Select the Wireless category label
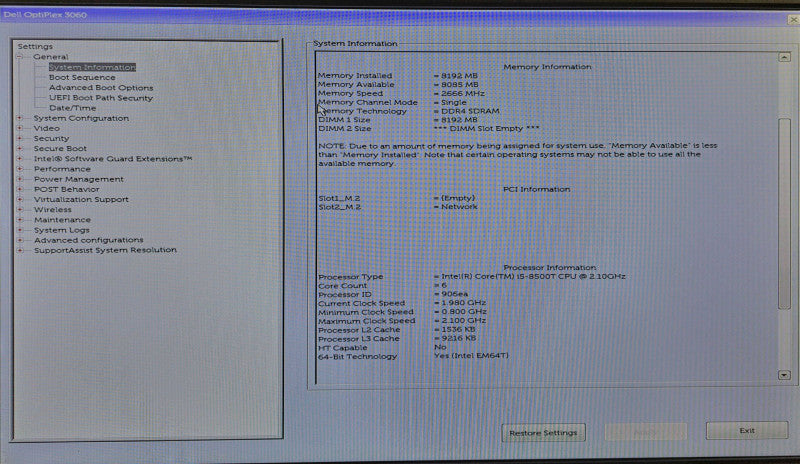 (53, 210)
